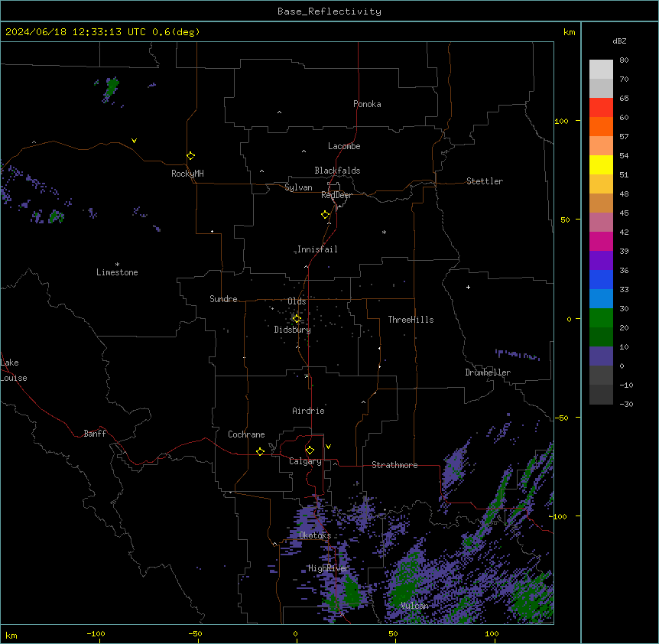The image size is (659, 644).
Task: Click the dBZ legend heading
Action: pos(619,41)
